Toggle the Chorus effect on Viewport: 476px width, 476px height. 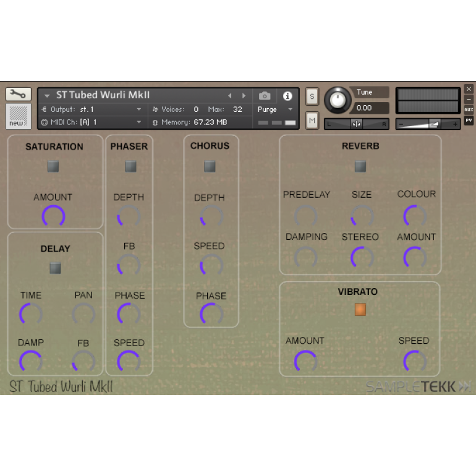pyautogui.click(x=210, y=166)
